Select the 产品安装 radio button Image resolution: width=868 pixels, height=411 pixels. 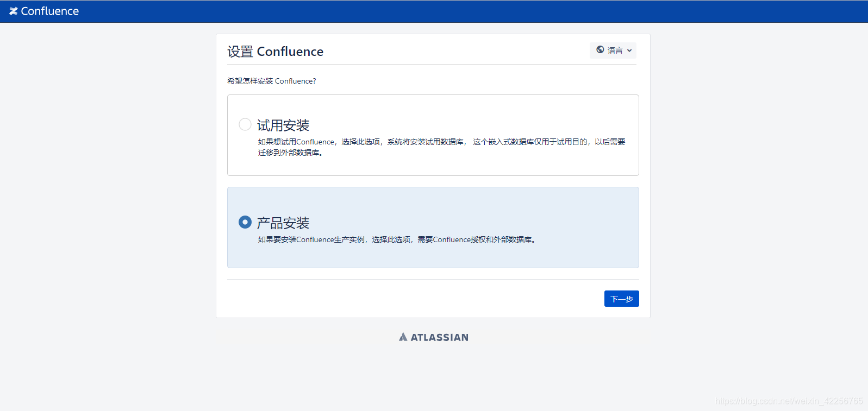pos(245,222)
